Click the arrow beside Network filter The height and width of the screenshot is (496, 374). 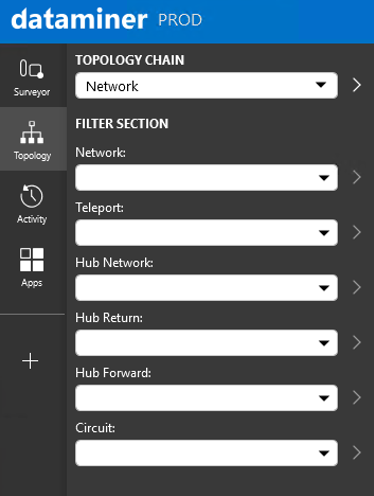point(357,177)
